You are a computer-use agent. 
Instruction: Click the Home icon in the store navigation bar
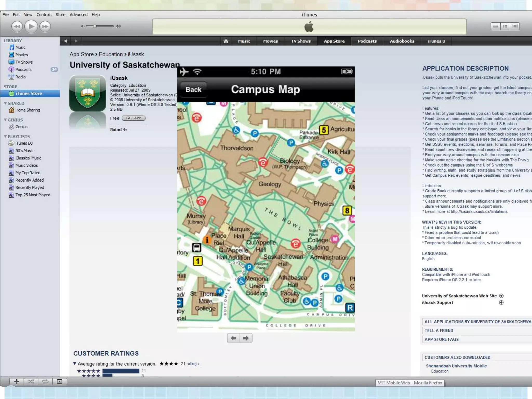pyautogui.click(x=226, y=41)
